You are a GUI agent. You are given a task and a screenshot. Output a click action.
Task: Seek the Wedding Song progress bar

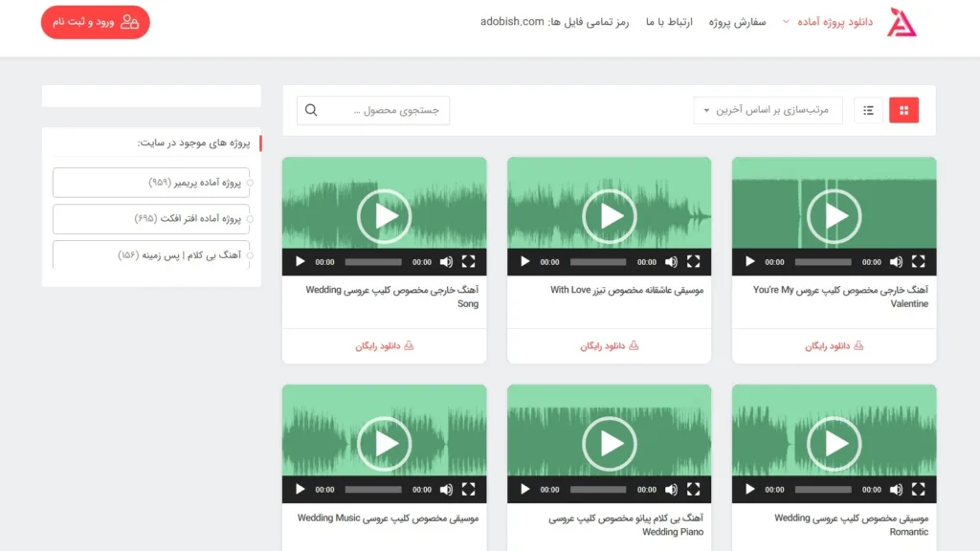[x=373, y=262]
